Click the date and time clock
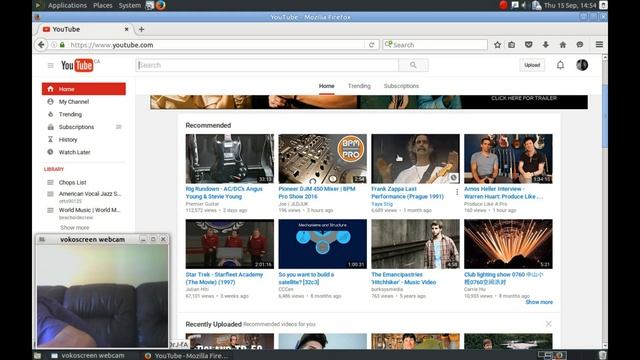The width and height of the screenshot is (640, 360). 570,5
